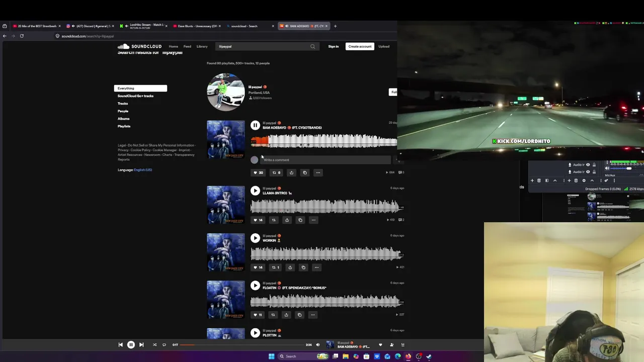Open More options for LLAMA (INTRO)
The height and width of the screenshot is (362, 644).
[x=313, y=220]
